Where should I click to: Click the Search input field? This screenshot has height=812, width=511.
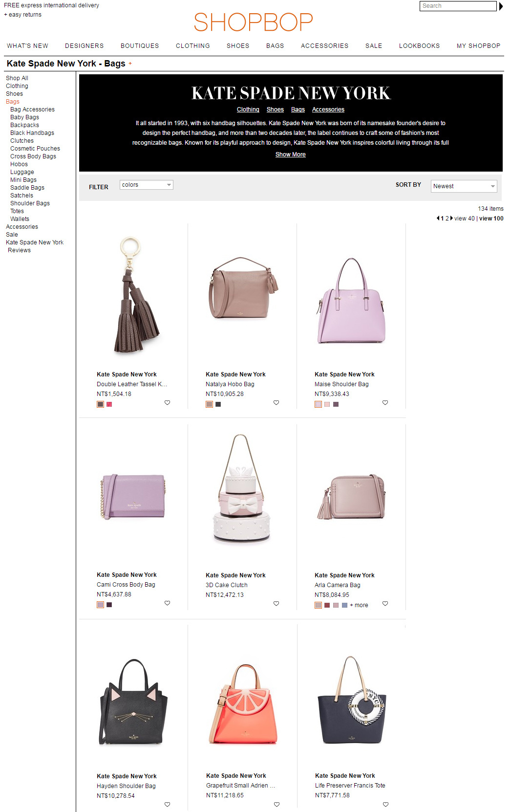click(458, 6)
